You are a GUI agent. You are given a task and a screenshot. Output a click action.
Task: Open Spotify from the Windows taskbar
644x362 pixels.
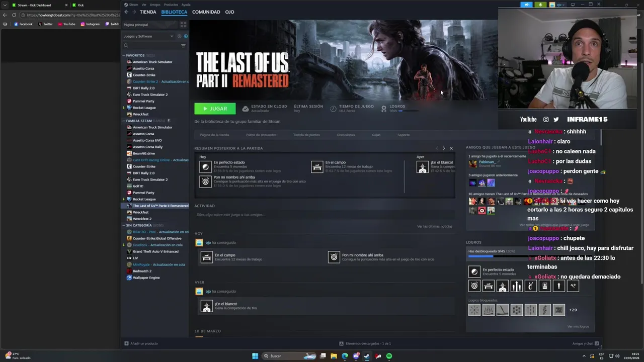pyautogui.click(x=389, y=356)
